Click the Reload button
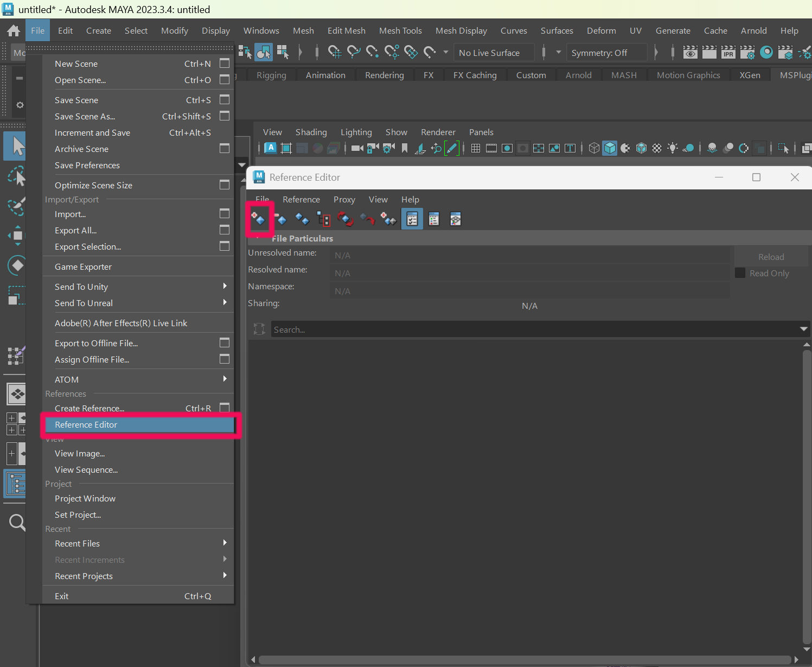This screenshot has width=812, height=667. coord(771,256)
